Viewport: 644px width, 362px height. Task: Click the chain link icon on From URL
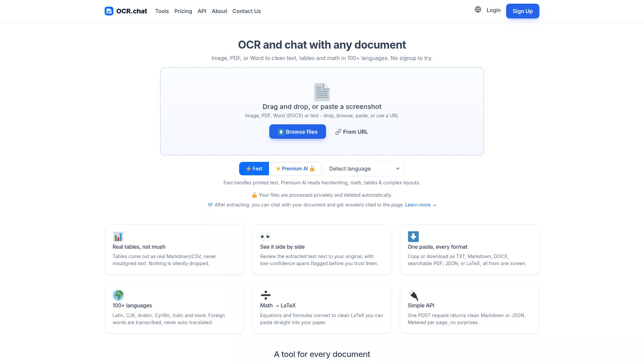point(338,132)
